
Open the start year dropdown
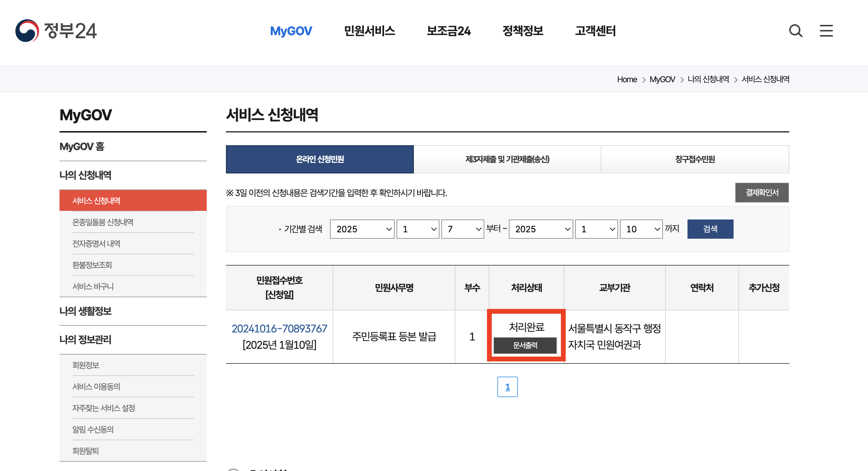pyautogui.click(x=362, y=229)
